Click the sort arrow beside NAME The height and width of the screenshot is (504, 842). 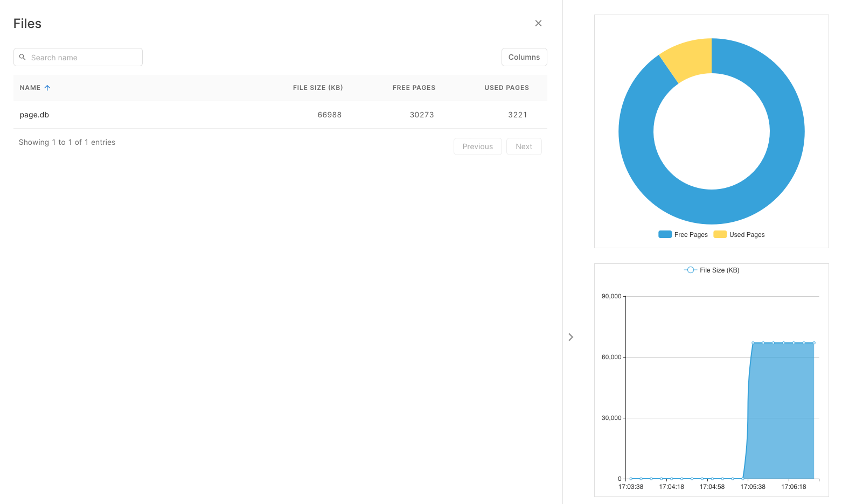pos(47,88)
